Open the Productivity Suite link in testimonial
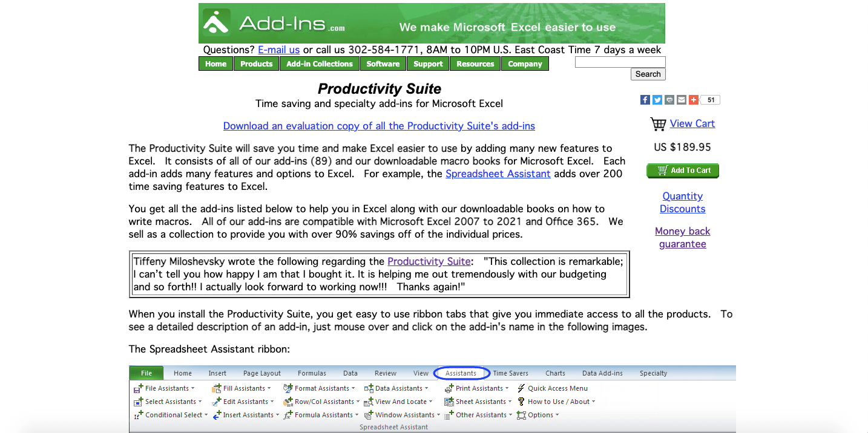This screenshot has width=868, height=433. point(429,261)
